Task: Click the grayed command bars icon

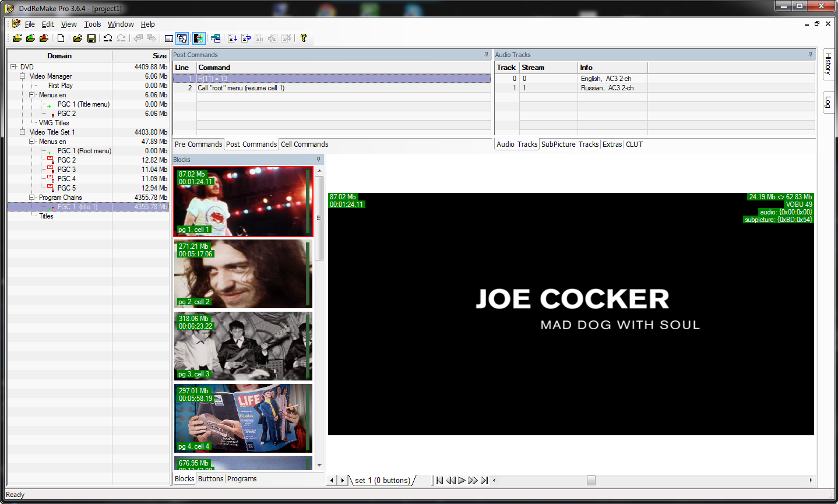Action: [x=259, y=38]
